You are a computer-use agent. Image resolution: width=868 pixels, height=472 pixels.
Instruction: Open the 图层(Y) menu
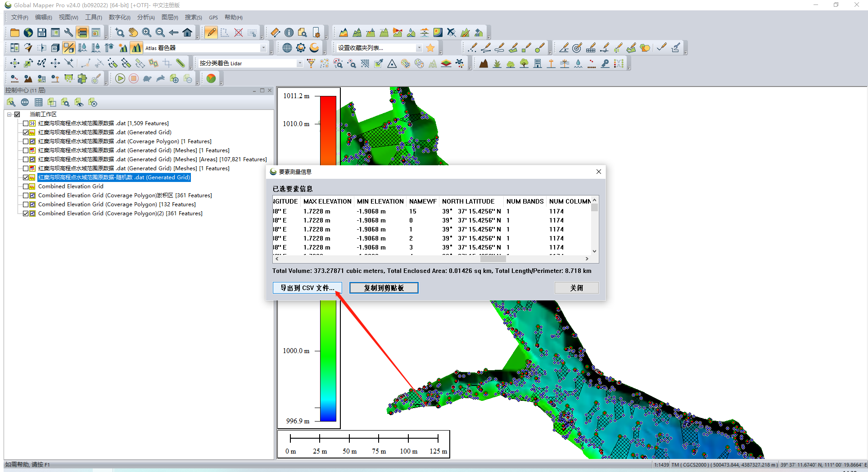tap(170, 17)
